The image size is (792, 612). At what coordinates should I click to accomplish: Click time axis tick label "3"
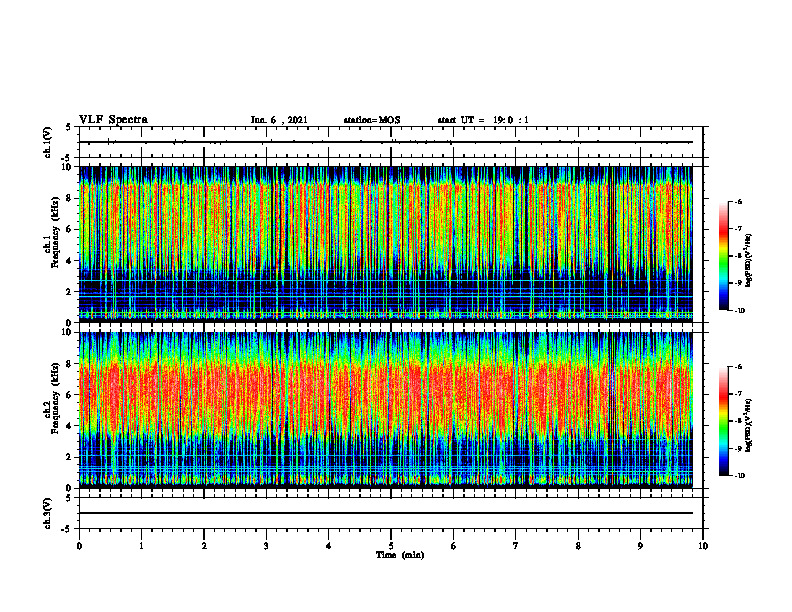tap(266, 546)
